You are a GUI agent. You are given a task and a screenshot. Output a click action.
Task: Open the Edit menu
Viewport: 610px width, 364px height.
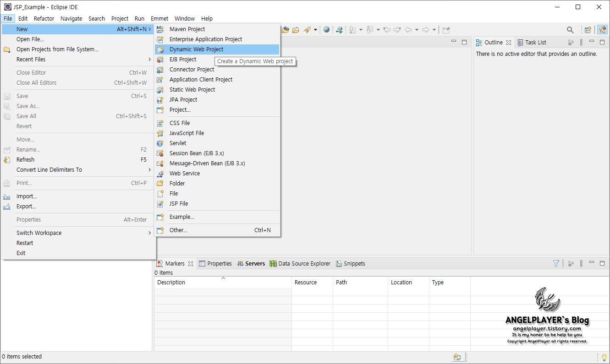pos(23,19)
